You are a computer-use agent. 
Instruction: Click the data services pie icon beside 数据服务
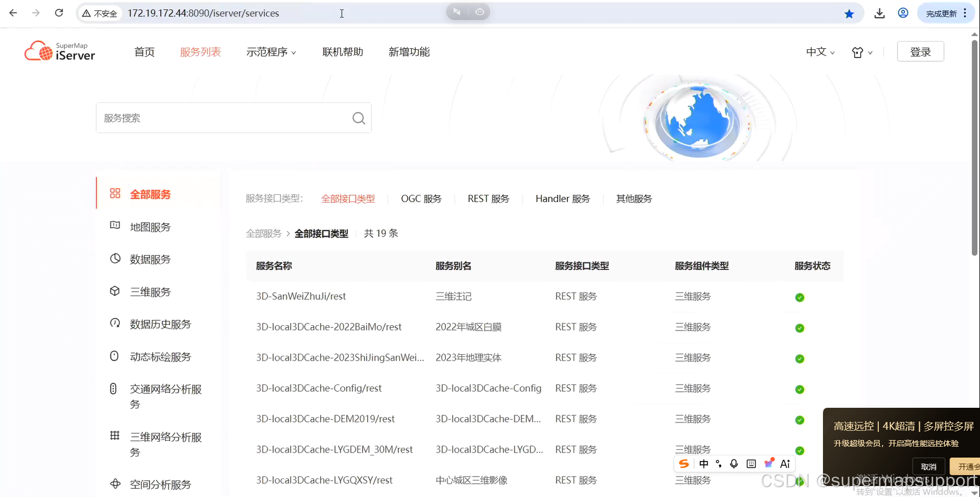pos(115,258)
